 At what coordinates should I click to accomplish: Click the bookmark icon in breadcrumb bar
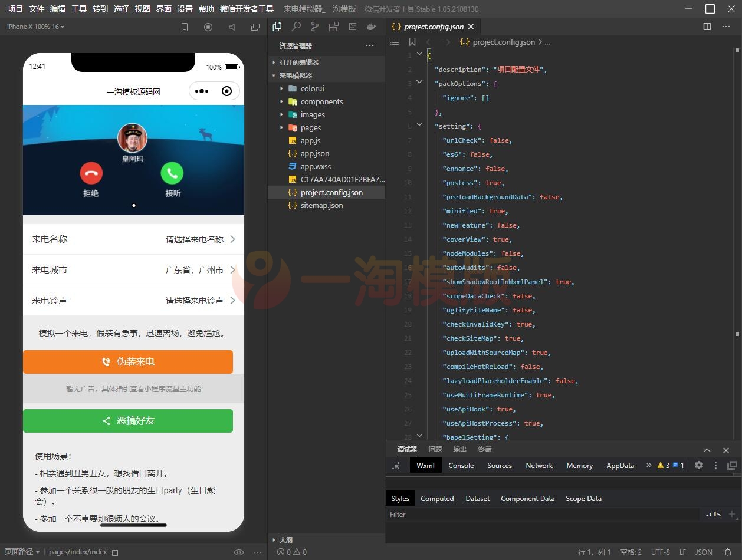coord(412,42)
